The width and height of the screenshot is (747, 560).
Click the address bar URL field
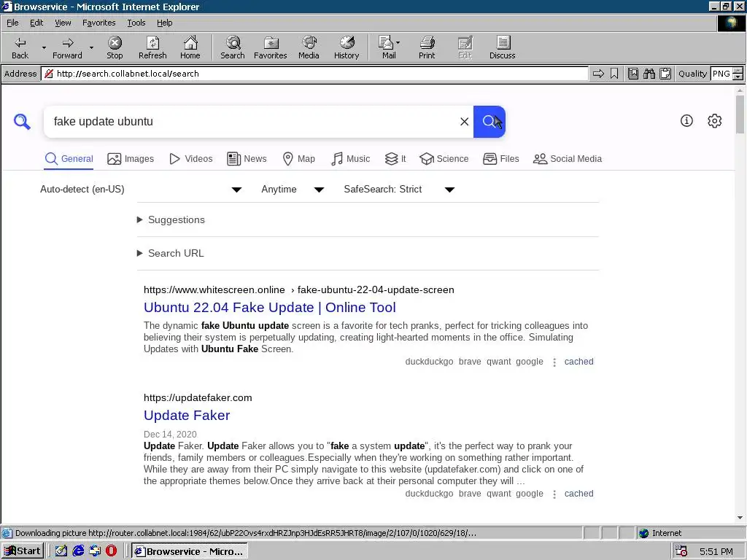click(x=314, y=74)
